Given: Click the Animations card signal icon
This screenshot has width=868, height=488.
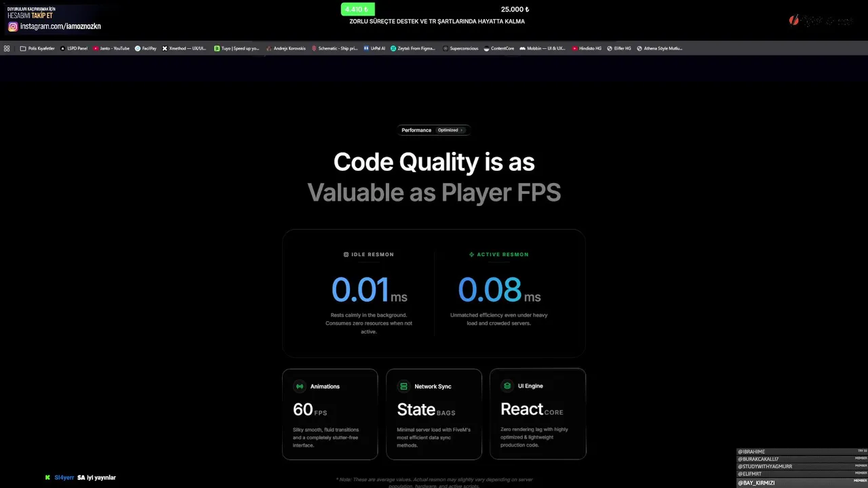Looking at the screenshot, I should coord(300,386).
